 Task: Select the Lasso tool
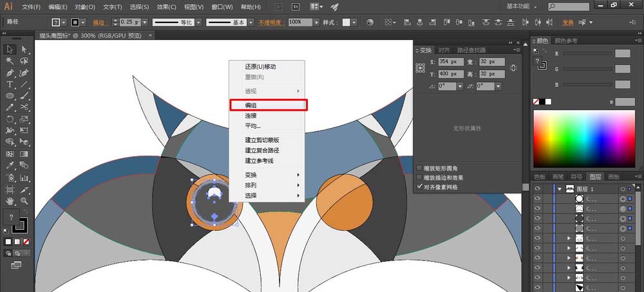(24, 61)
